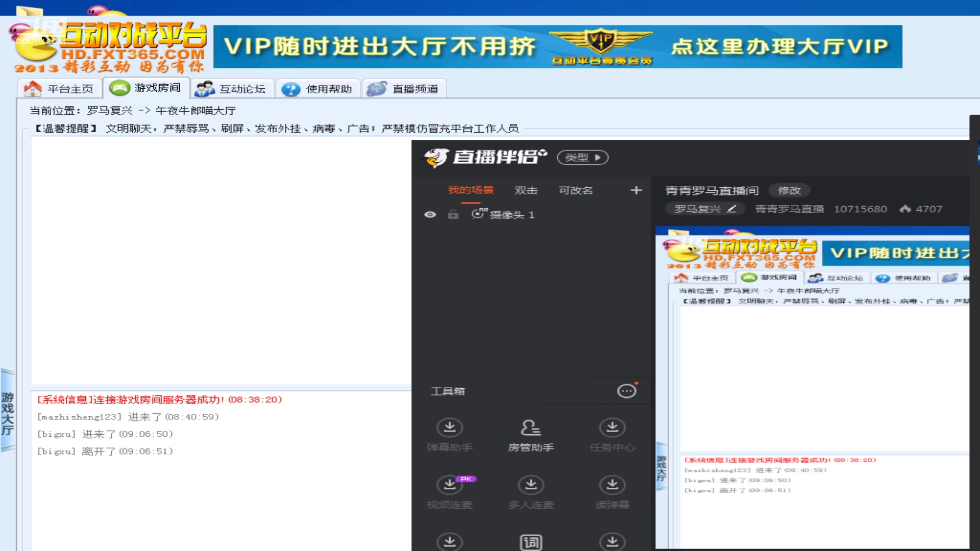980x551 pixels.
Task: Click the 修改 button next to 青青罗马直播间
Action: coord(790,190)
